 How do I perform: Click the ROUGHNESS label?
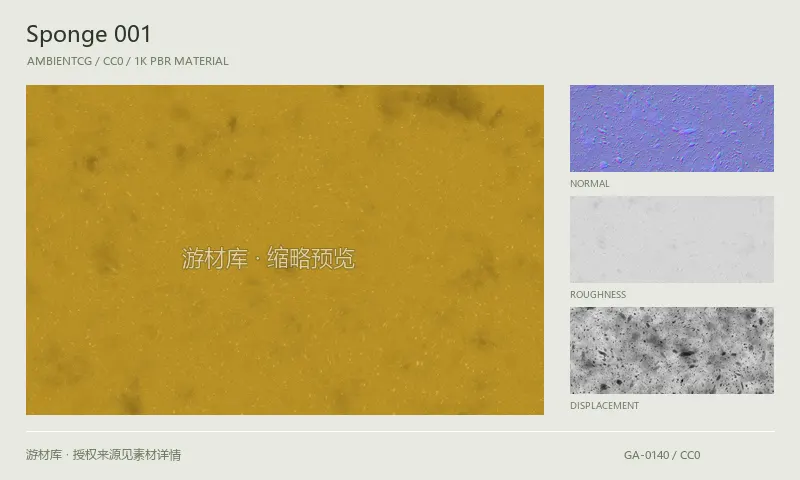pos(598,295)
